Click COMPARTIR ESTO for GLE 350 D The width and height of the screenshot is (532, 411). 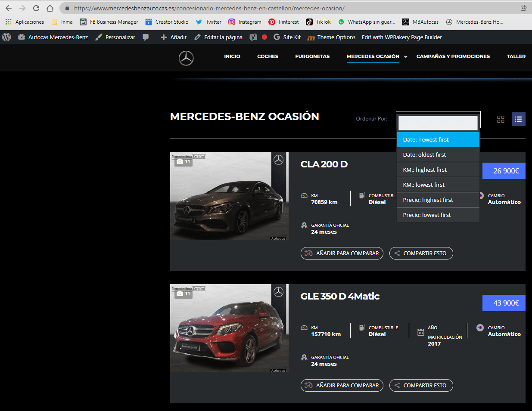(x=421, y=385)
